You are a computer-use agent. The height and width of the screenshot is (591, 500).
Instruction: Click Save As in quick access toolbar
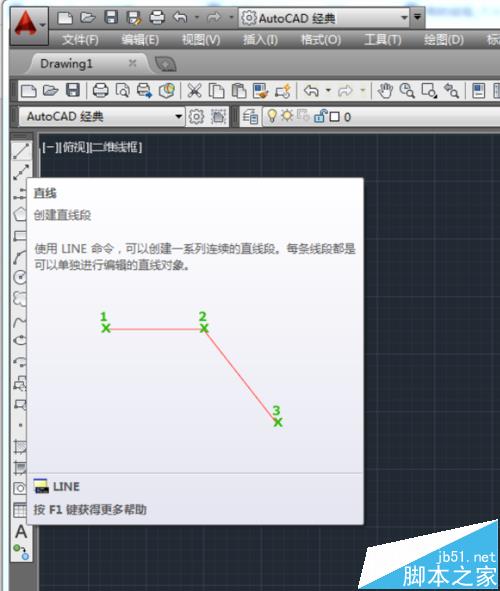[x=134, y=18]
